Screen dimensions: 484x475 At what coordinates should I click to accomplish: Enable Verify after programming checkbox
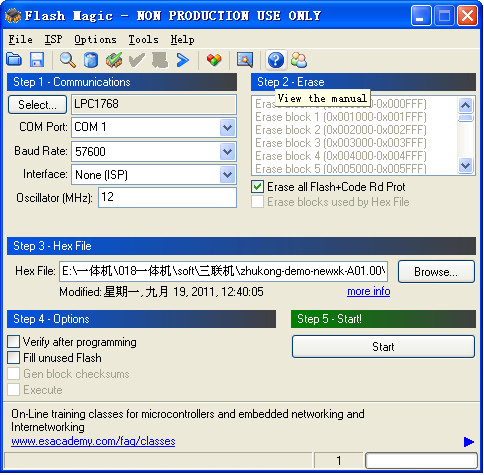pyautogui.click(x=14, y=342)
